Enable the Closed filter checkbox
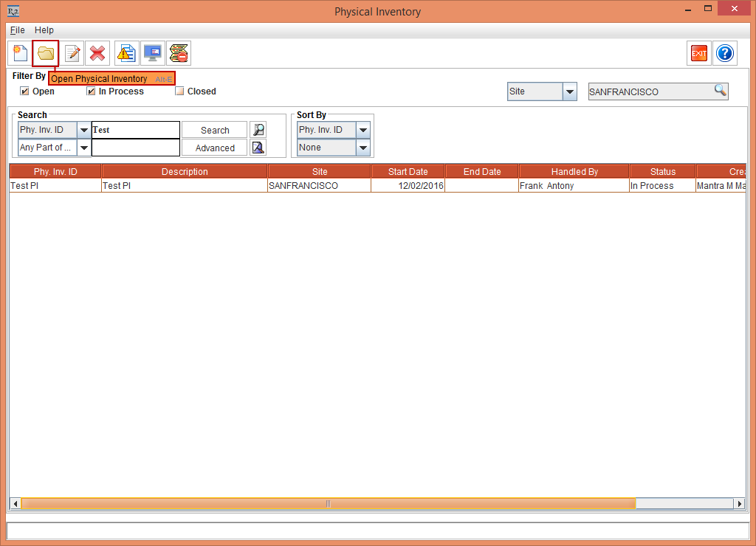 (179, 91)
